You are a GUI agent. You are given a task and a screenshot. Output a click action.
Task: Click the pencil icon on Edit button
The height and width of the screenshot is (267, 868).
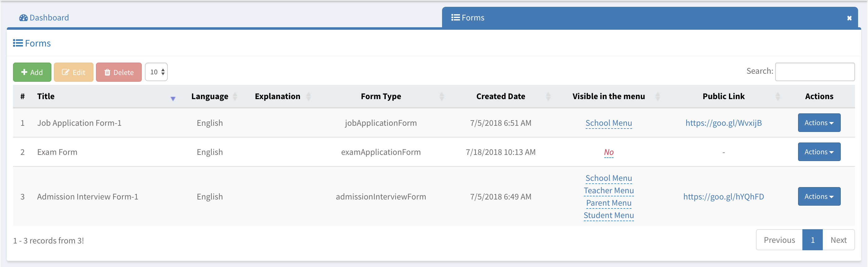click(x=65, y=72)
